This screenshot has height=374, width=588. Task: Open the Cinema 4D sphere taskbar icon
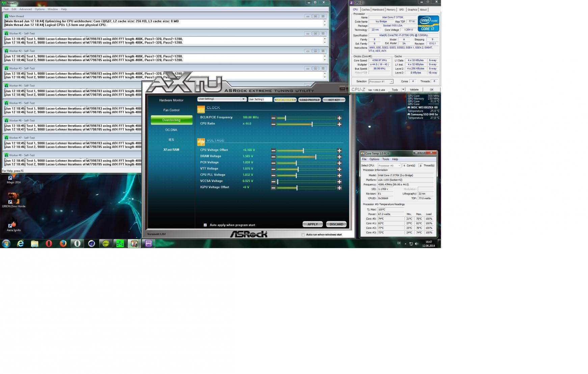(91, 243)
